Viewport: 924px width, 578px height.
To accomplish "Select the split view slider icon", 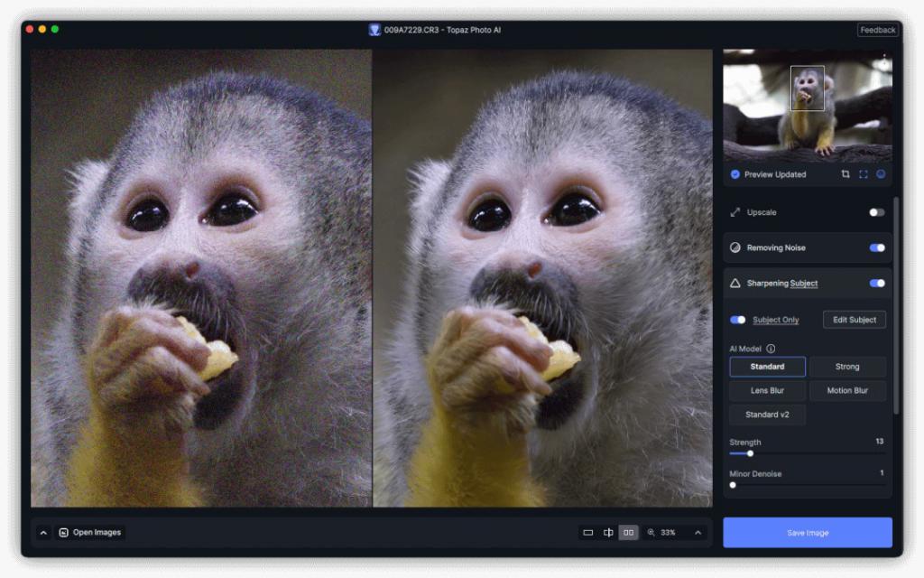I will 608,533.
